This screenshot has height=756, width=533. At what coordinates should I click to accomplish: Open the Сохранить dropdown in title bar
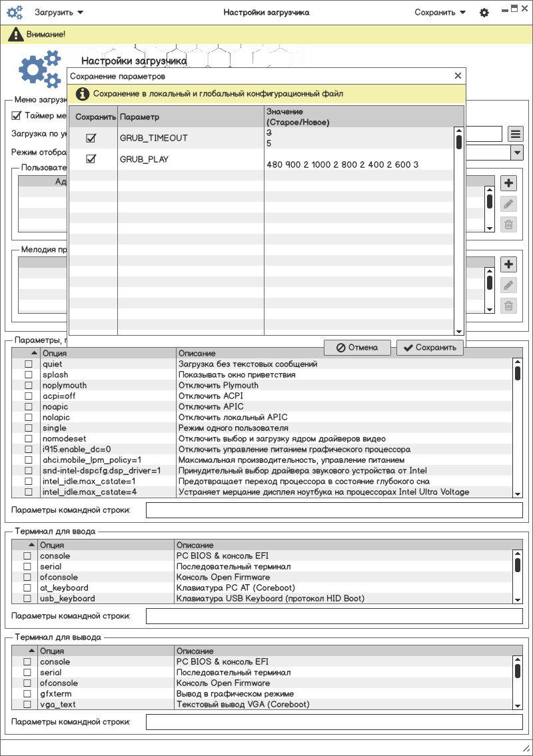pos(440,13)
